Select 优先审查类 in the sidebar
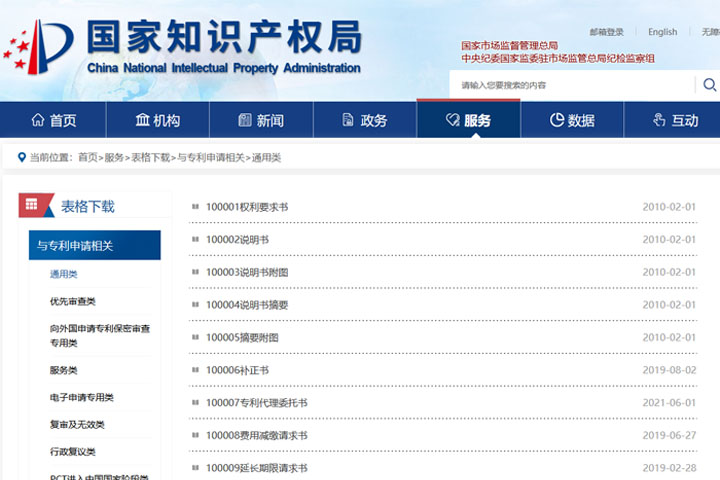 (x=73, y=301)
